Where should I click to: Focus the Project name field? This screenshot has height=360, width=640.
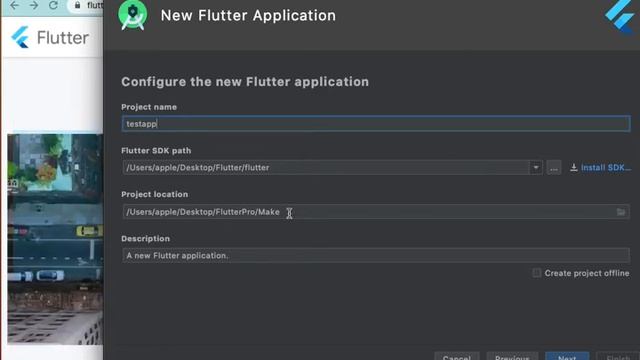coord(376,124)
